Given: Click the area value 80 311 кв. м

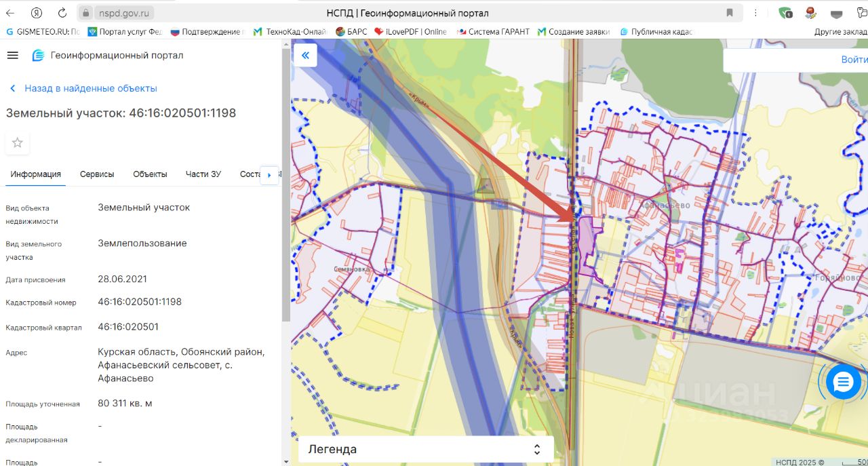Looking at the screenshot, I should pyautogui.click(x=125, y=404).
